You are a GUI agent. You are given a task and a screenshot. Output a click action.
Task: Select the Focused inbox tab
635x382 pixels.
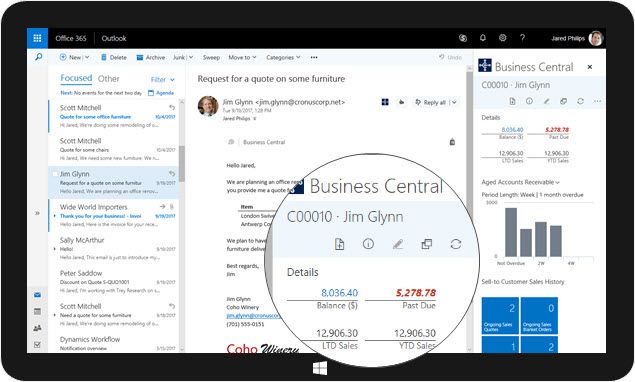coord(76,78)
